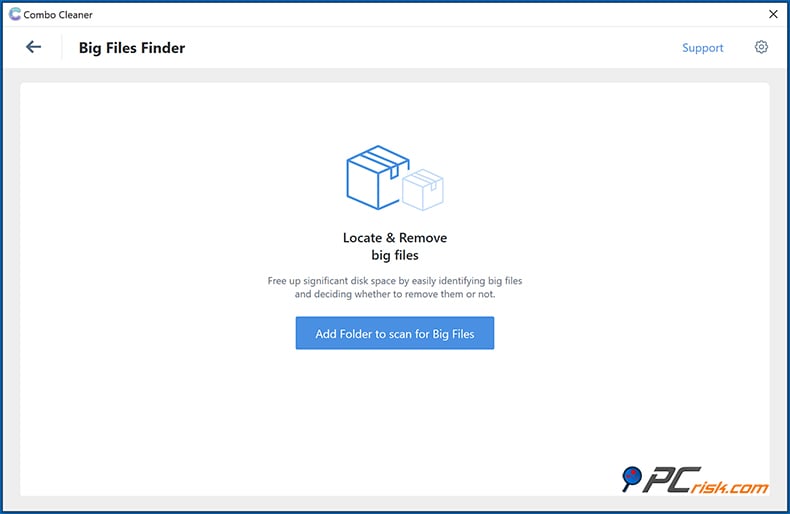Click the "and deciding whether to remove" text line
The width and height of the screenshot is (790, 514).
[395, 295]
